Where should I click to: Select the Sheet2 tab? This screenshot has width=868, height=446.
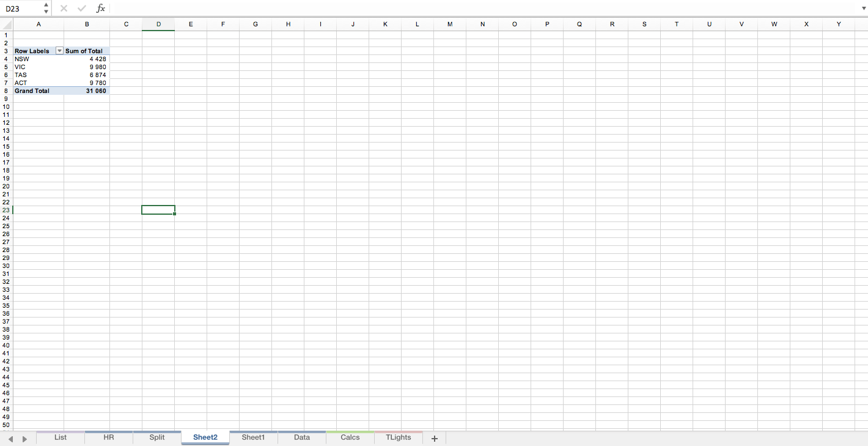(x=205, y=437)
